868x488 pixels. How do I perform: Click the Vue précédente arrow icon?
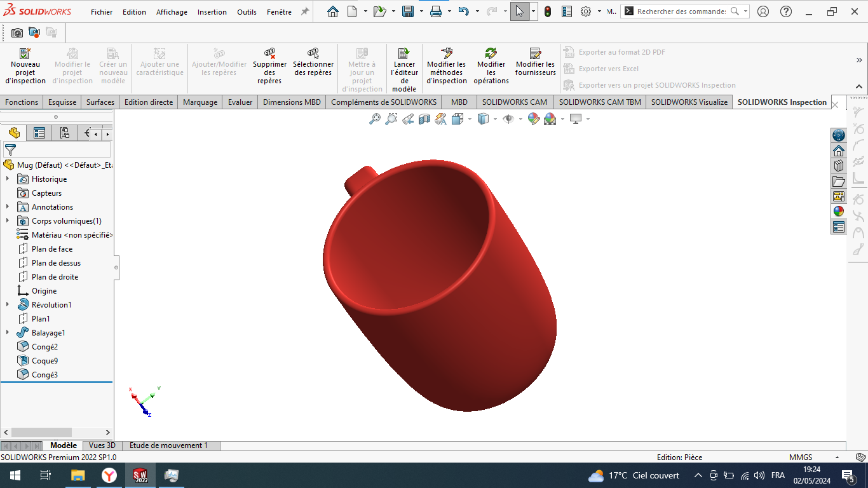click(x=408, y=119)
